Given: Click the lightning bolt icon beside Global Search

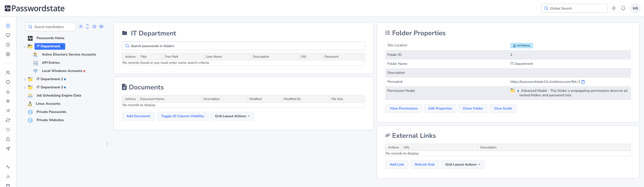Looking at the screenshot, I should pyautogui.click(x=614, y=8).
